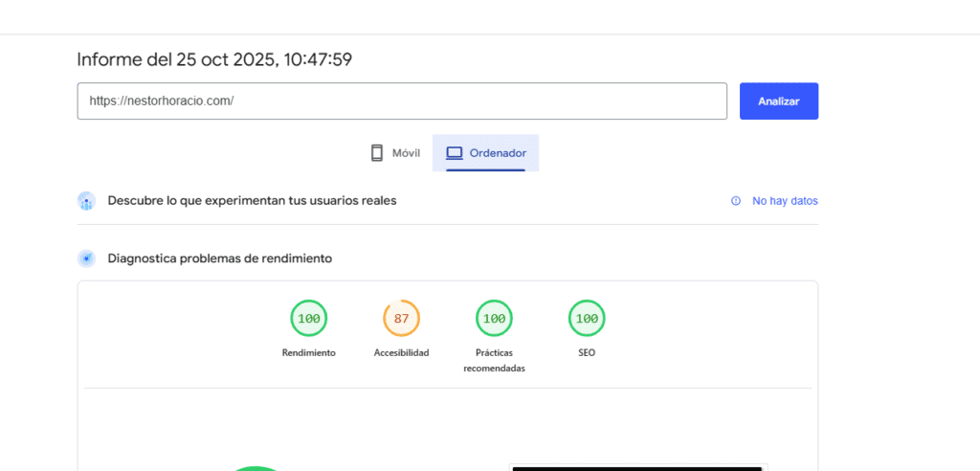
Task: Click the 'Prácticas recomendadas' label
Action: pyautogui.click(x=495, y=360)
